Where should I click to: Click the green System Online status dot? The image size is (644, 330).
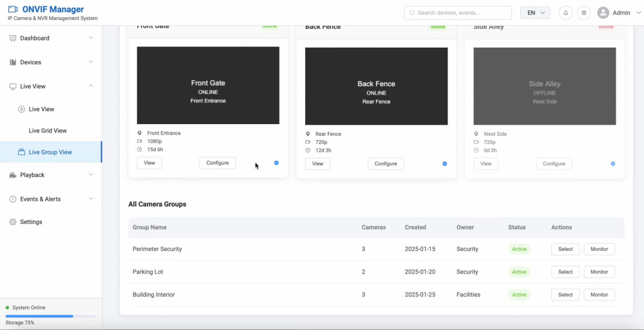point(7,308)
